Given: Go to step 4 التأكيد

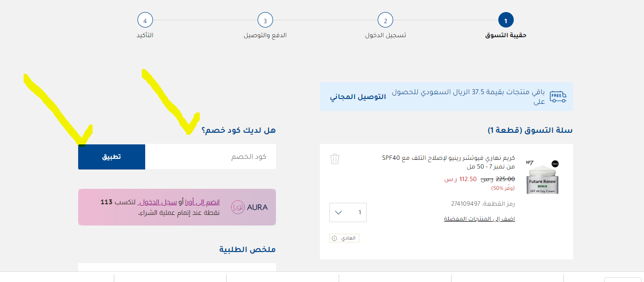Looking at the screenshot, I should point(145,21).
